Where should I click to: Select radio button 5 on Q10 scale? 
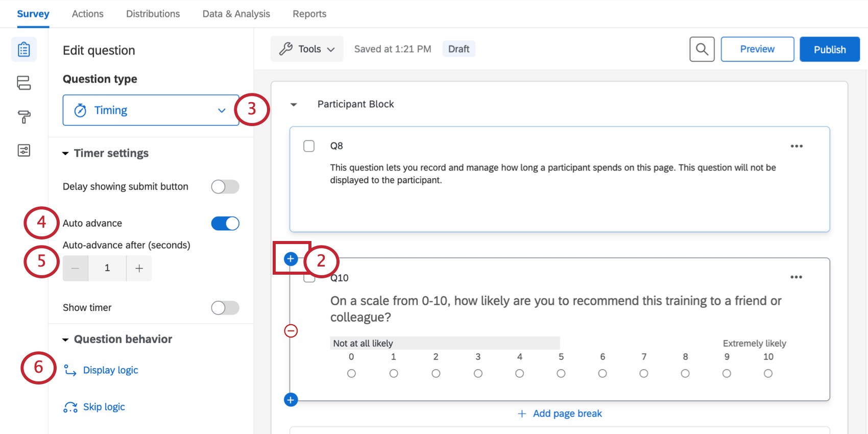click(561, 373)
